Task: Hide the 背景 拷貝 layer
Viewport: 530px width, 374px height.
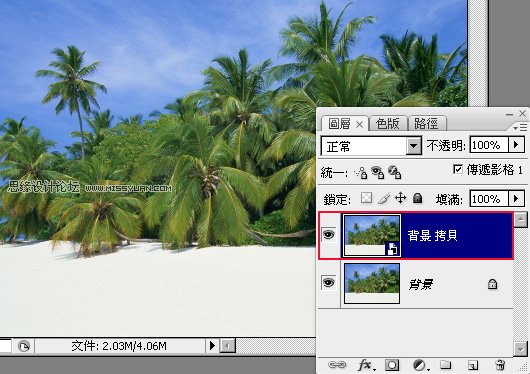Action: [329, 234]
